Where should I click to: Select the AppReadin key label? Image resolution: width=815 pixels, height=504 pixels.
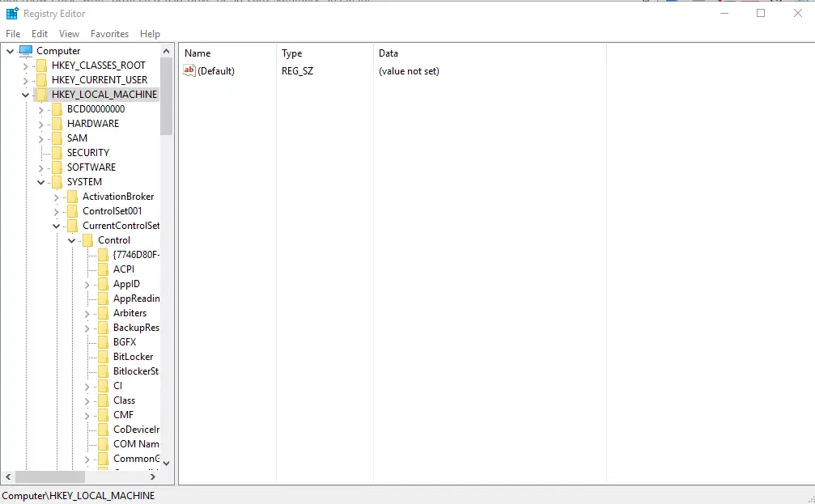tap(137, 299)
